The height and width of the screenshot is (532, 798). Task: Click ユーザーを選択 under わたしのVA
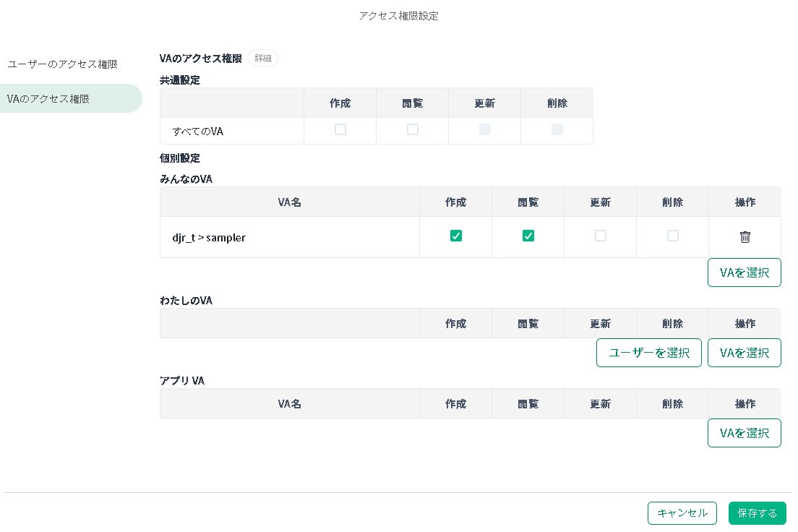[x=648, y=353]
